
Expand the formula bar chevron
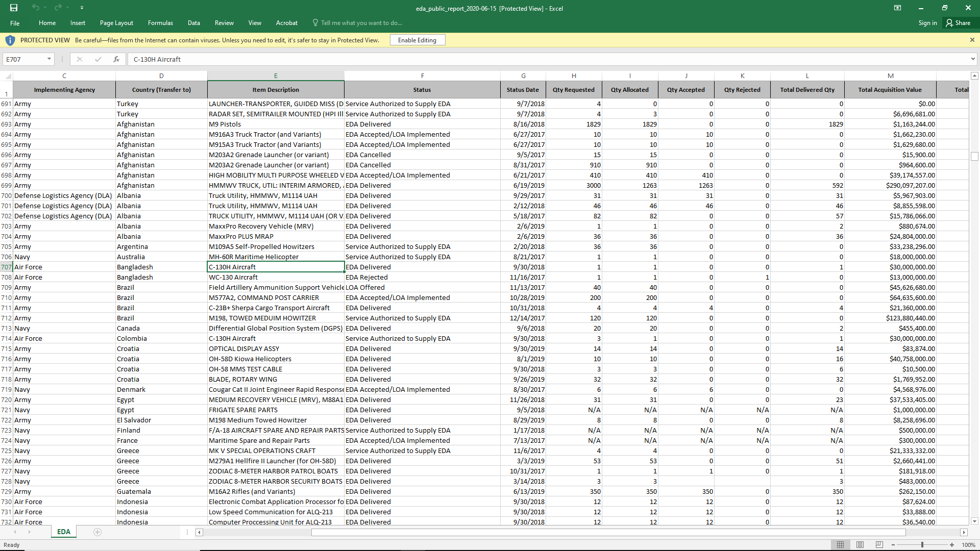(973, 59)
